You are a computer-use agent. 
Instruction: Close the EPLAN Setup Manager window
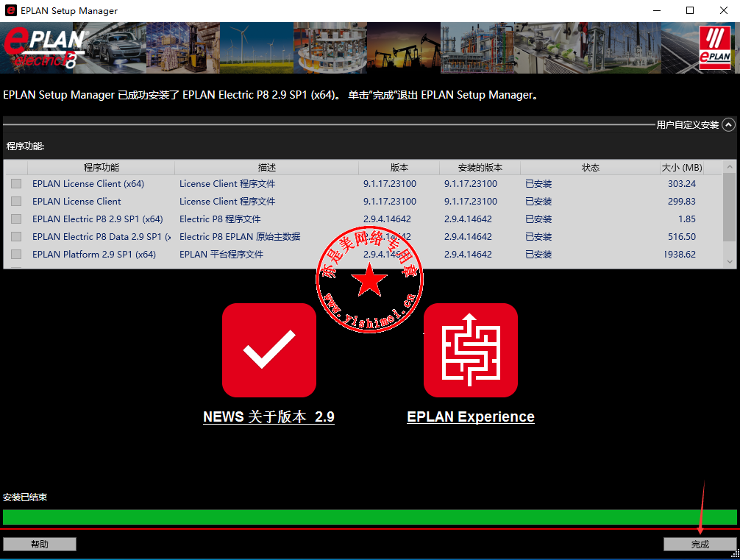coord(724,10)
